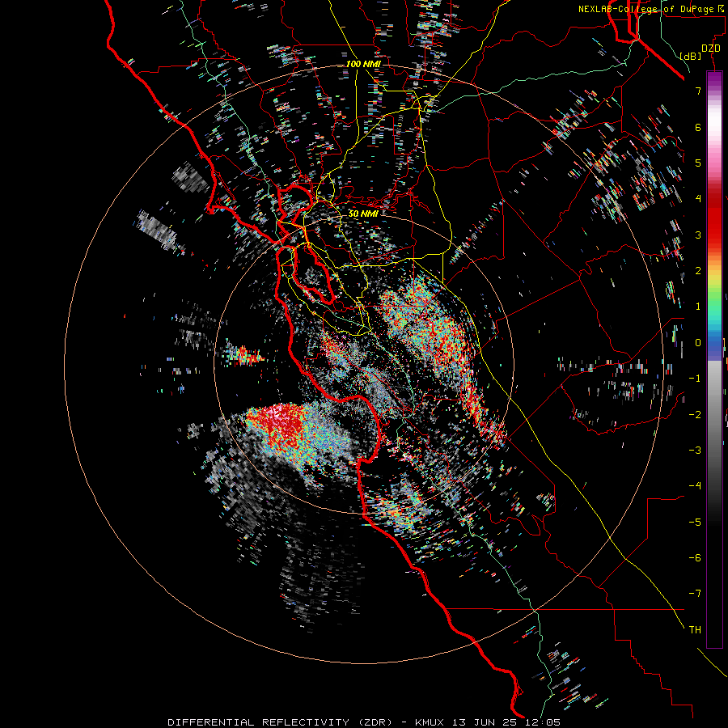Click the -6 value on the scale
728x728 pixels.
[695, 557]
